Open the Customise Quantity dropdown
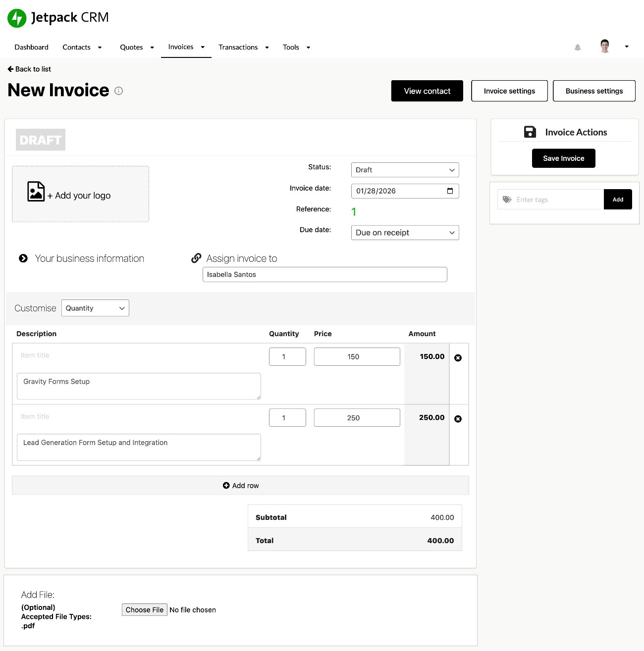Image resolution: width=644 pixels, height=651 pixels. click(x=95, y=308)
